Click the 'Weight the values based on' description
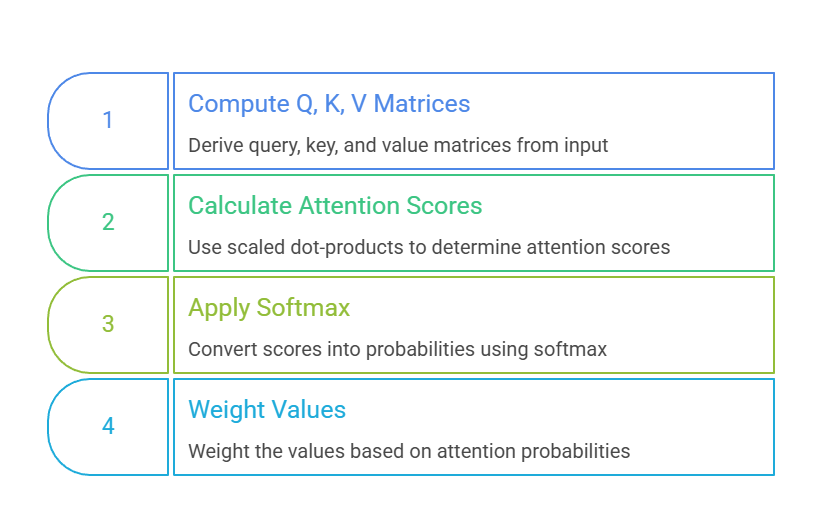 [409, 451]
